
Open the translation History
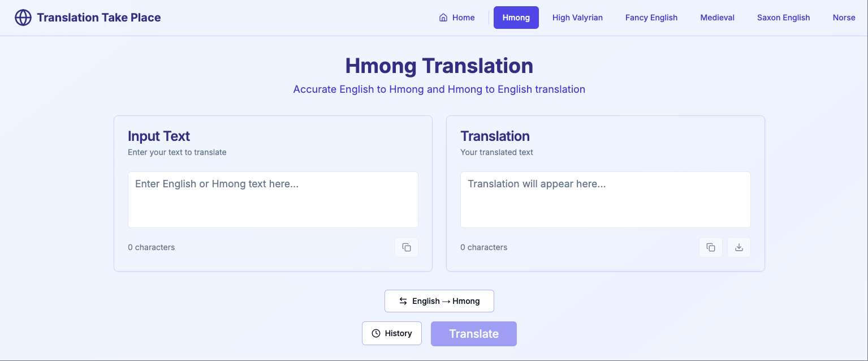tap(391, 333)
